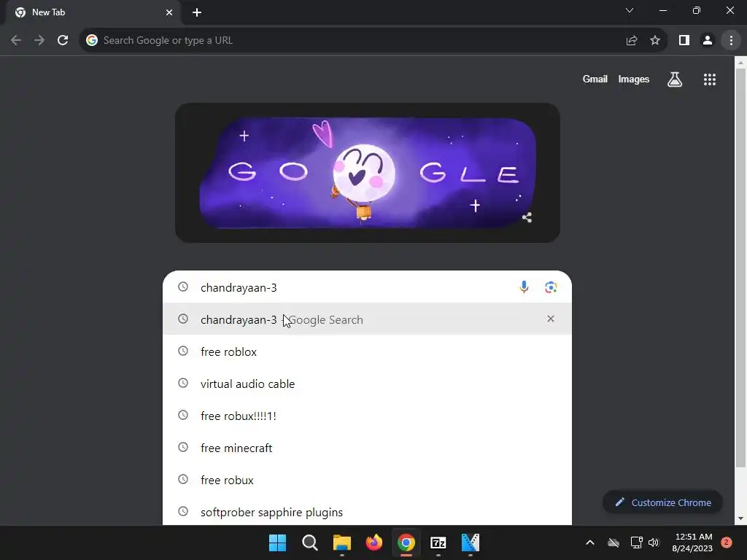Open the Search Labs flask icon
This screenshot has height=560, width=747.
675,79
